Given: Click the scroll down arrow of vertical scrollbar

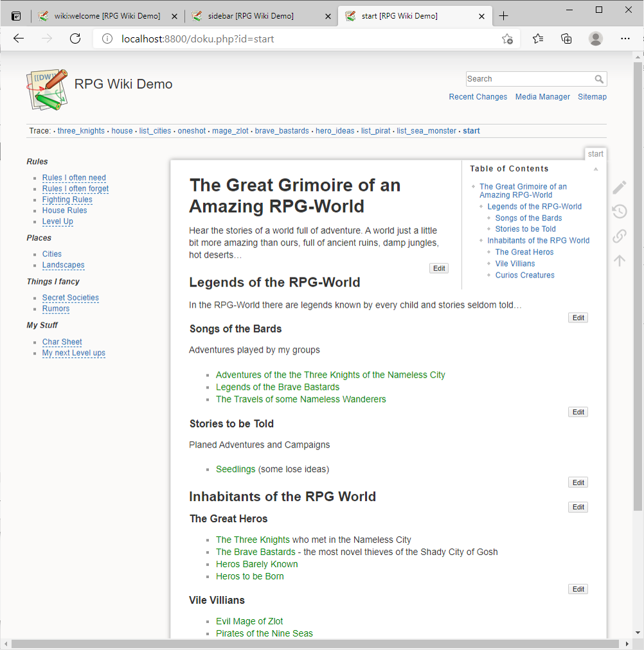Looking at the screenshot, I should (638, 633).
